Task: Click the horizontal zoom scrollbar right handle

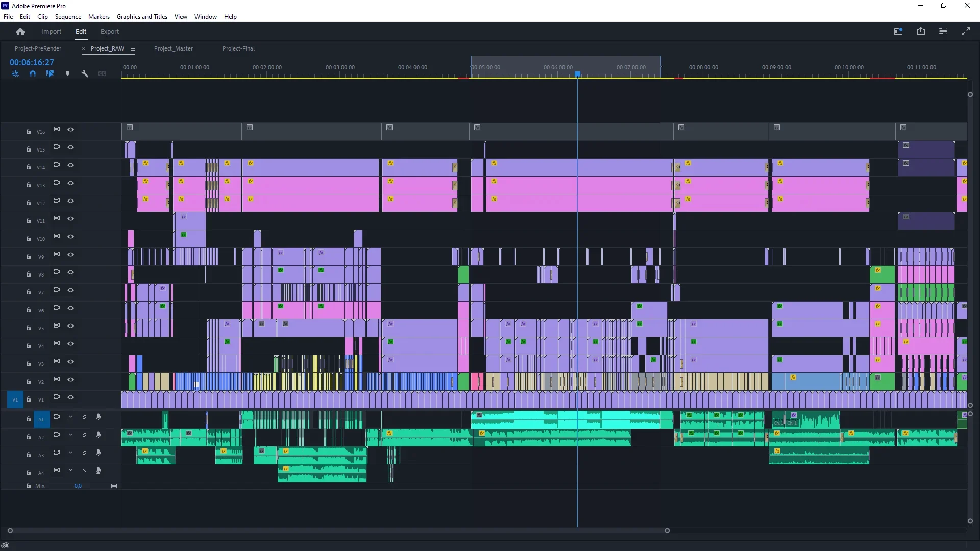Action: (x=667, y=531)
